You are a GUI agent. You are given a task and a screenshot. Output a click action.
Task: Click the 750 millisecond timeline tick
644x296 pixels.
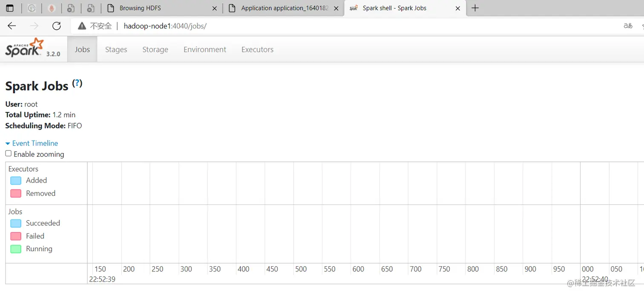click(444, 269)
